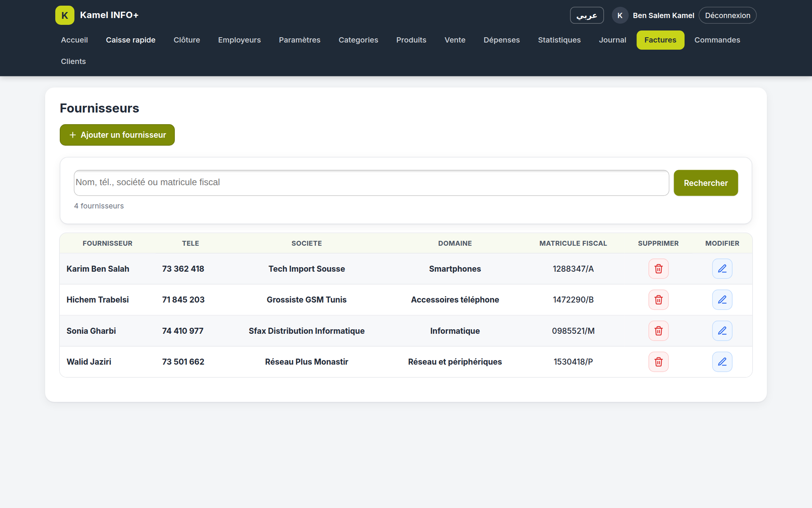Click domain Réseau et périphériques
Screen dimensions: 812x508
455,362
